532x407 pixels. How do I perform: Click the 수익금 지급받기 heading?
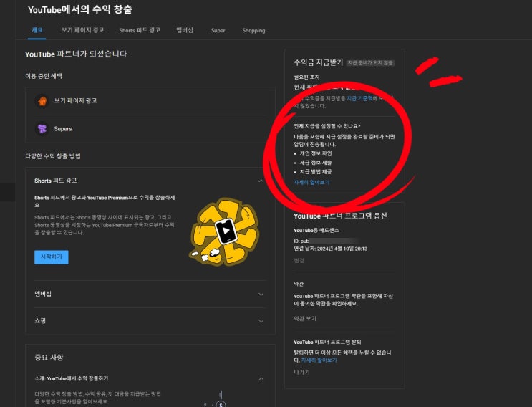click(318, 62)
